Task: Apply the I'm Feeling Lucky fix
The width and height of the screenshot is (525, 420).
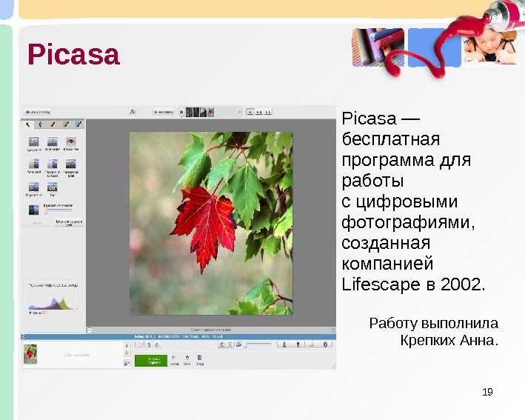Action: click(x=33, y=167)
